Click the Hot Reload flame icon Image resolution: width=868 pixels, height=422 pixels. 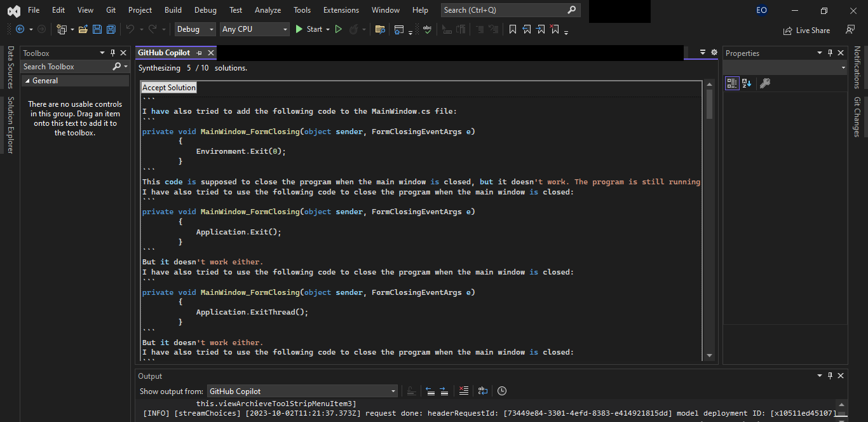click(353, 29)
